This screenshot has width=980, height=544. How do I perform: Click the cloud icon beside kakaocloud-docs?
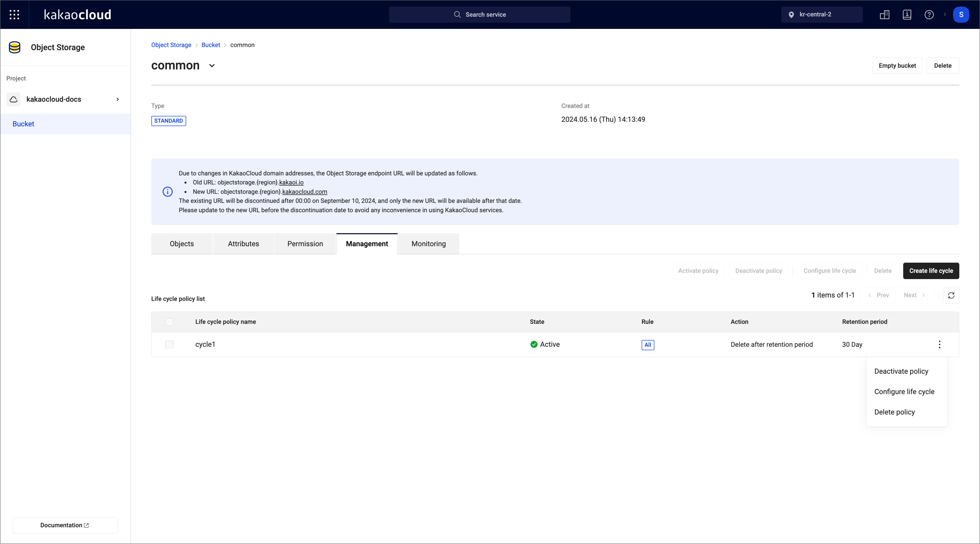coord(13,99)
